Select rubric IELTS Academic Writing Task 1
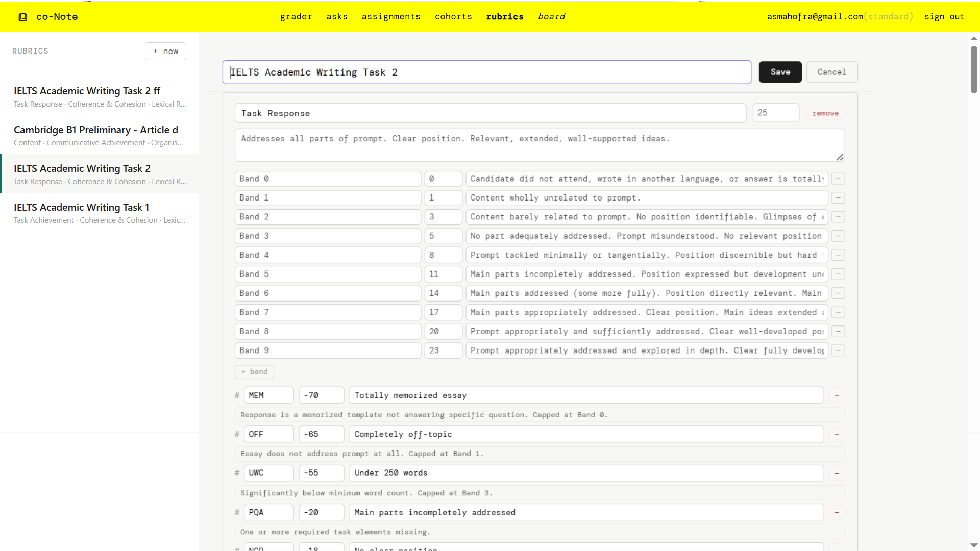The image size is (980, 551). pyautogui.click(x=100, y=213)
